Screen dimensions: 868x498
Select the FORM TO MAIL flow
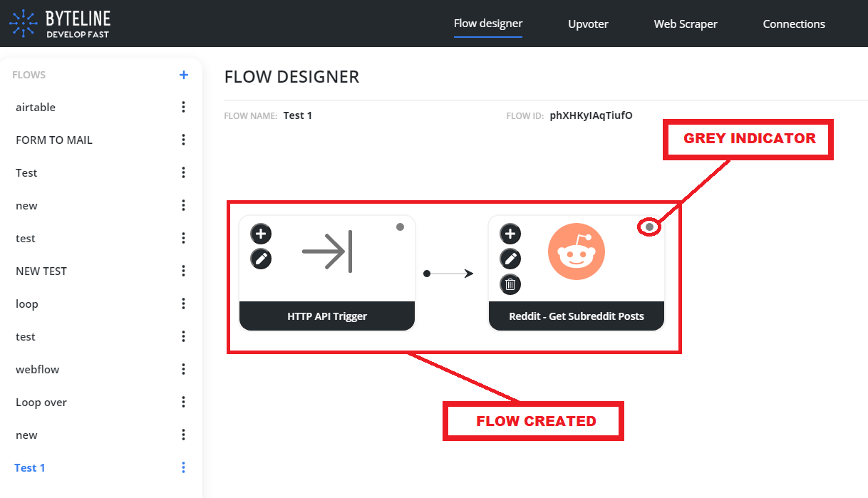coord(54,140)
